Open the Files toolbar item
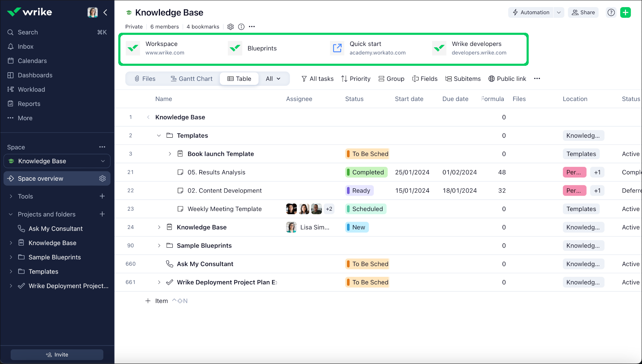The image size is (642, 364). (x=145, y=79)
